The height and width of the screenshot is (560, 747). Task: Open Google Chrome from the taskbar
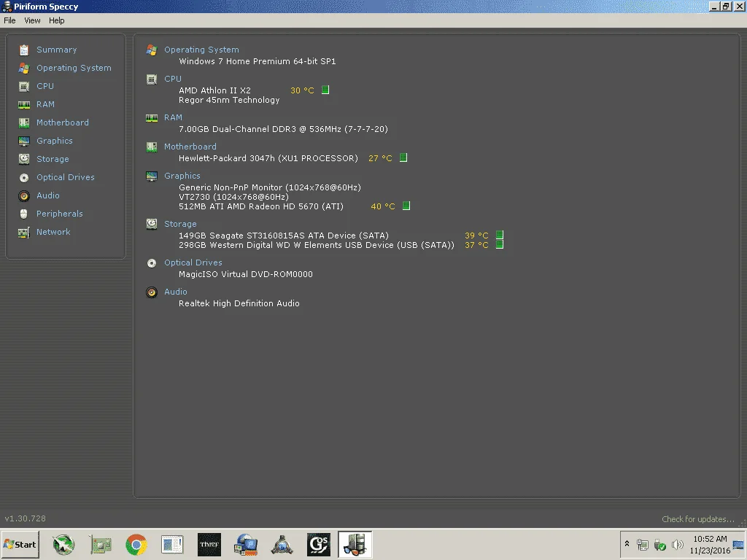tap(136, 544)
